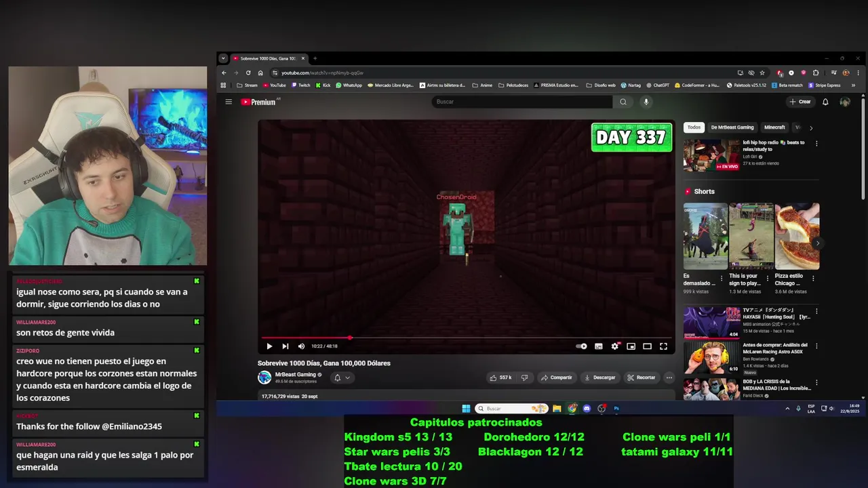The height and width of the screenshot is (488, 868).
Task: Open the lofi hip hop radio live video
Action: (x=711, y=155)
